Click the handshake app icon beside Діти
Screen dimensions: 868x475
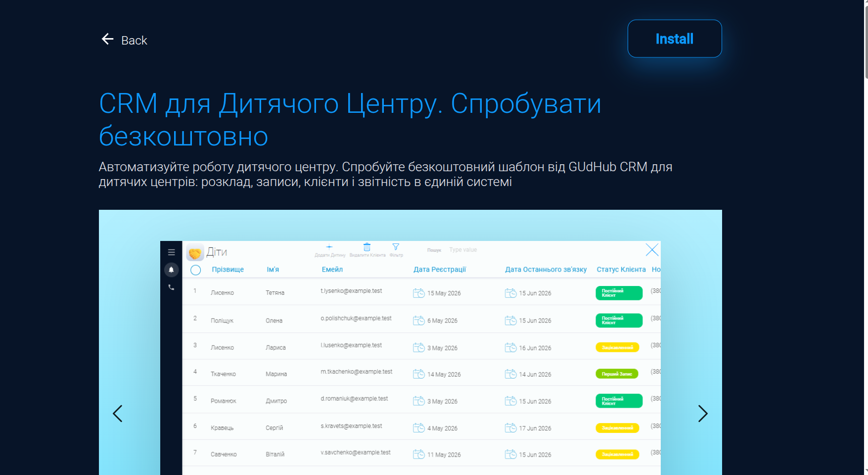click(195, 253)
